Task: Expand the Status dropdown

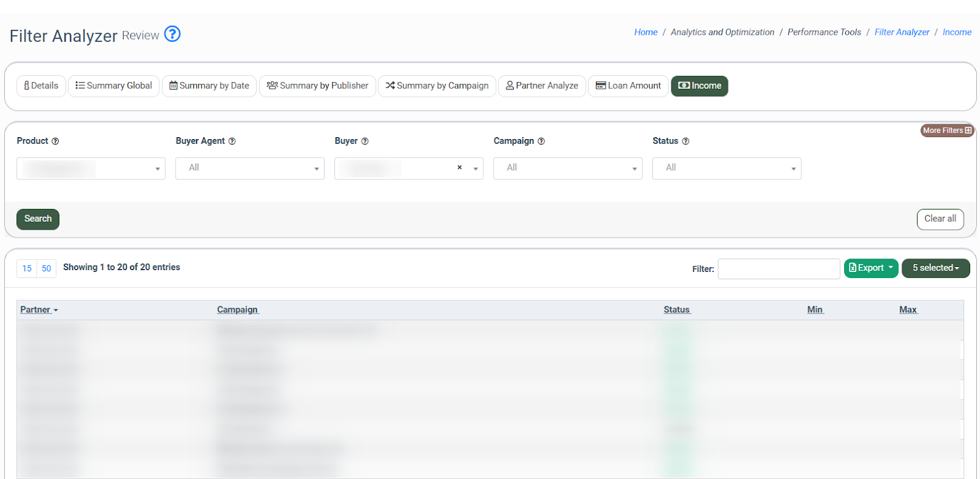Action: (726, 168)
